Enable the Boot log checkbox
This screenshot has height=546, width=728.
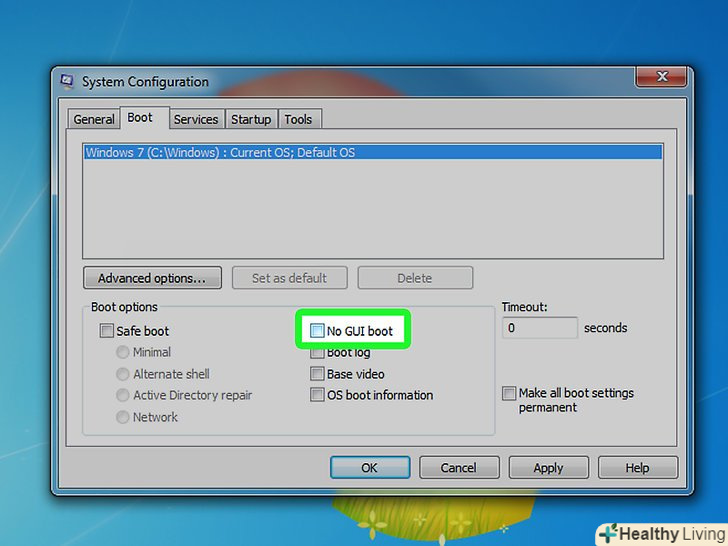tap(317, 352)
